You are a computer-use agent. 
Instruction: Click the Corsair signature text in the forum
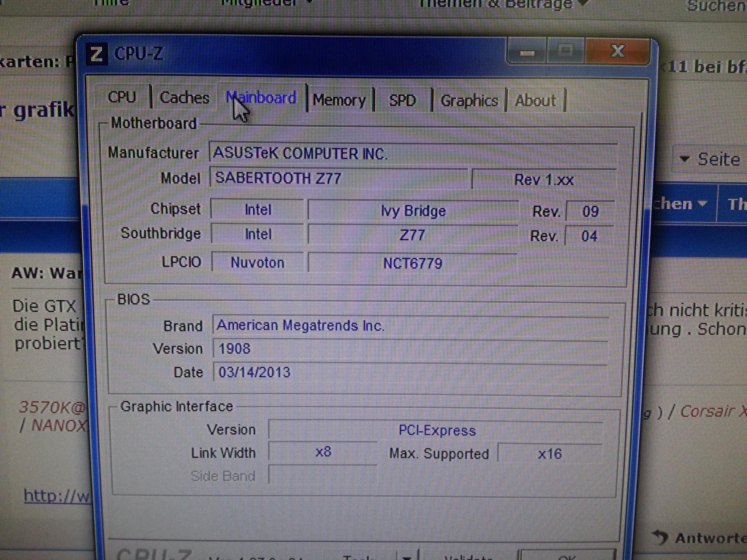(x=713, y=411)
